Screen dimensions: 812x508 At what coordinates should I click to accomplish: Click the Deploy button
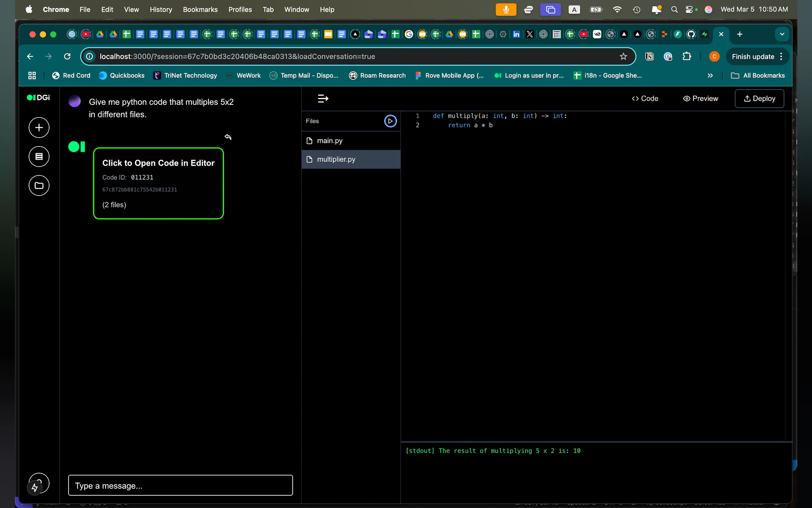[x=759, y=99]
